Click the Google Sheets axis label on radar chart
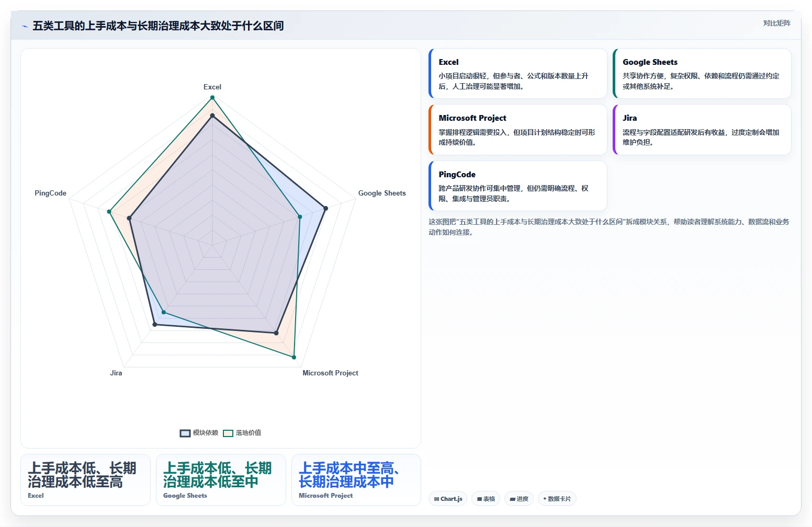This screenshot has height=527, width=812. 382,193
